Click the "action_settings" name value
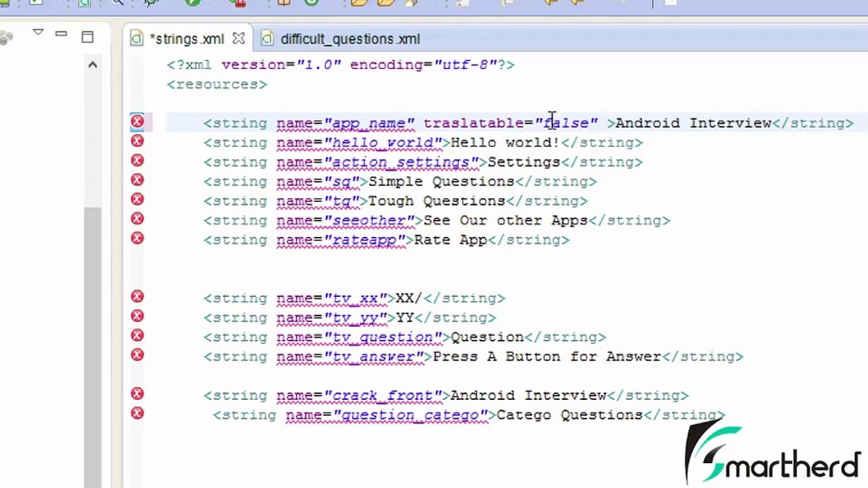 [401, 163]
